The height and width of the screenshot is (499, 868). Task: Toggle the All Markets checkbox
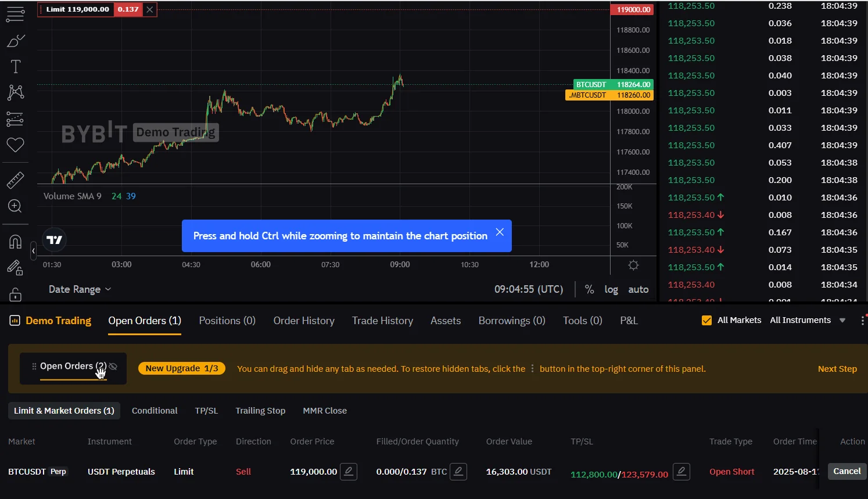707,320
